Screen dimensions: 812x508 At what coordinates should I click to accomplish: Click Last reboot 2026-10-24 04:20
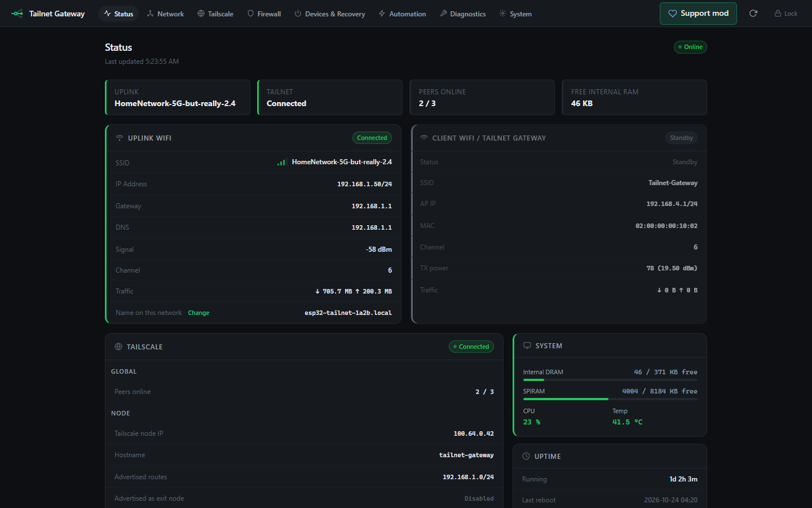coord(670,500)
